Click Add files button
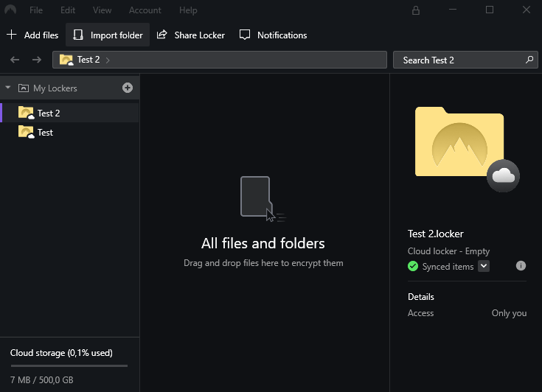 tap(32, 35)
